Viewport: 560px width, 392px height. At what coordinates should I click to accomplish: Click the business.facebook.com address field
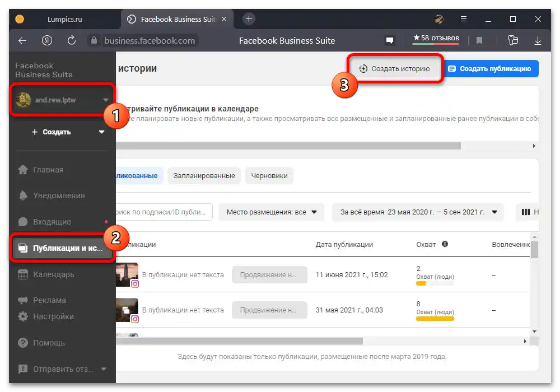click(150, 41)
